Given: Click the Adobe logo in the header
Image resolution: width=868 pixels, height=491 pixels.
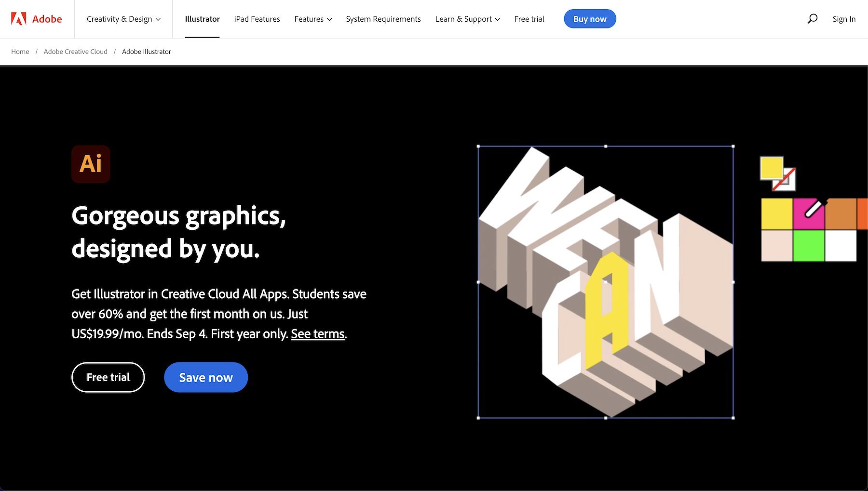Looking at the screenshot, I should (x=36, y=19).
